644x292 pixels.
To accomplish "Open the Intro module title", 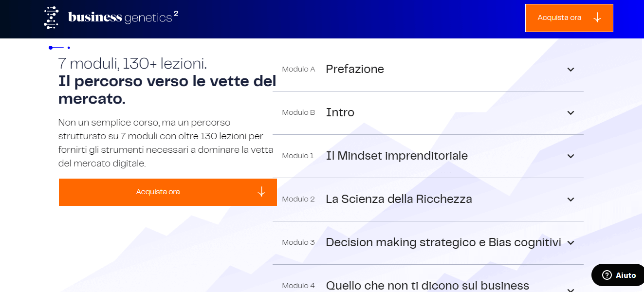I will 340,112.
